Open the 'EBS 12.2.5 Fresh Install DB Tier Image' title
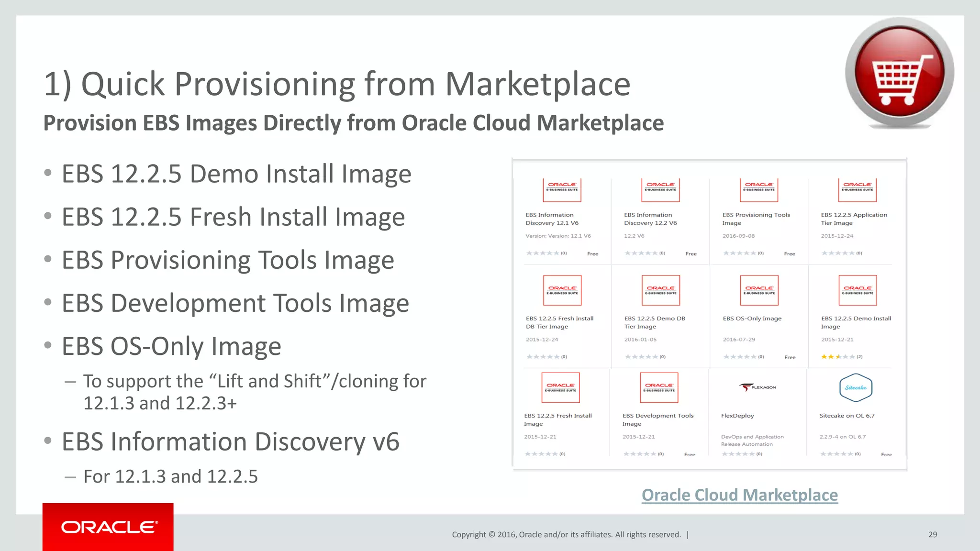The height and width of the screenshot is (551, 980). (560, 322)
